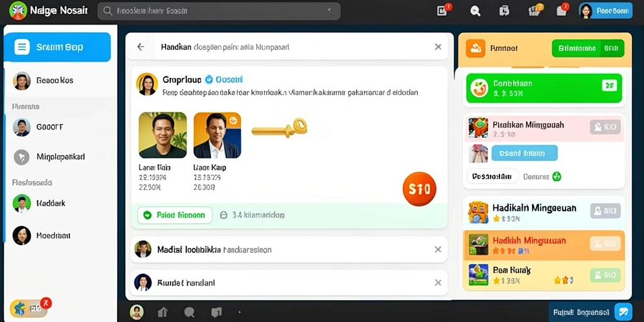Open the top-bar clipboard icon
644x322 pixels.
[504, 11]
